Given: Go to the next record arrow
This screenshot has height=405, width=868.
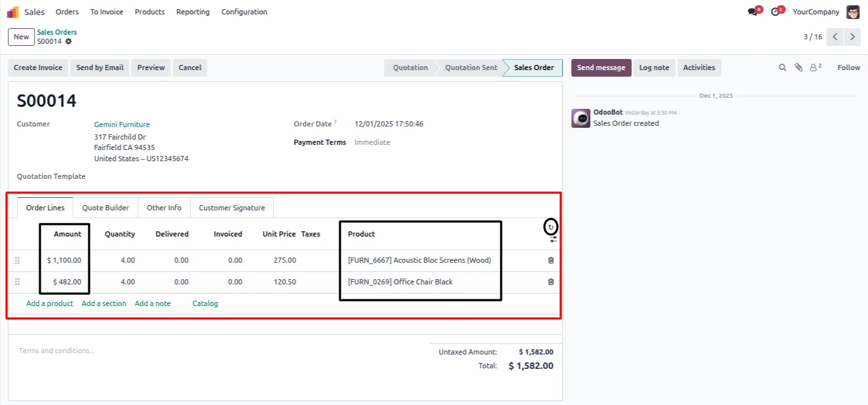Looking at the screenshot, I should (852, 37).
